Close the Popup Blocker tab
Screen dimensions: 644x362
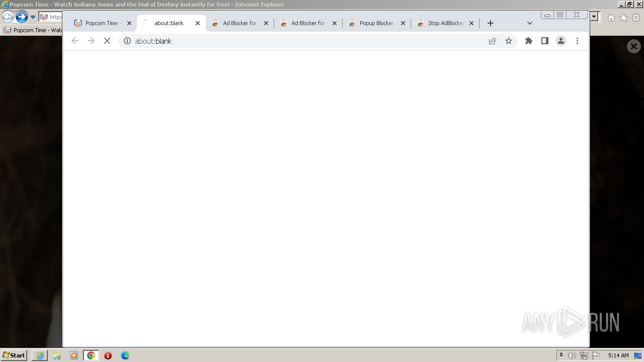[403, 23]
